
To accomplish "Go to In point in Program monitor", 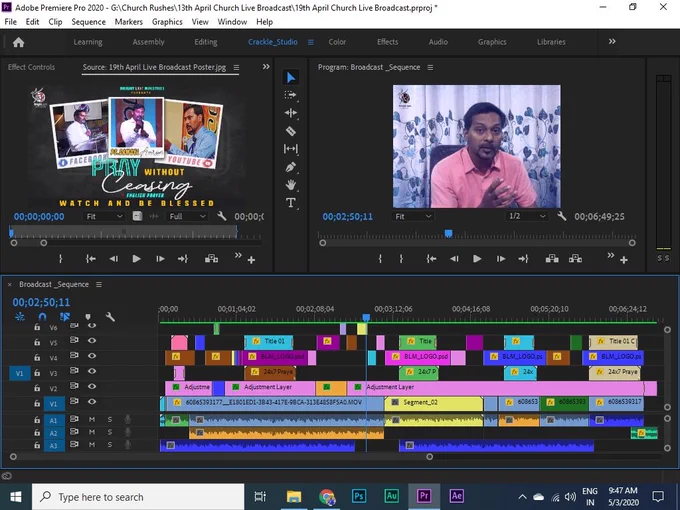I will point(431,259).
